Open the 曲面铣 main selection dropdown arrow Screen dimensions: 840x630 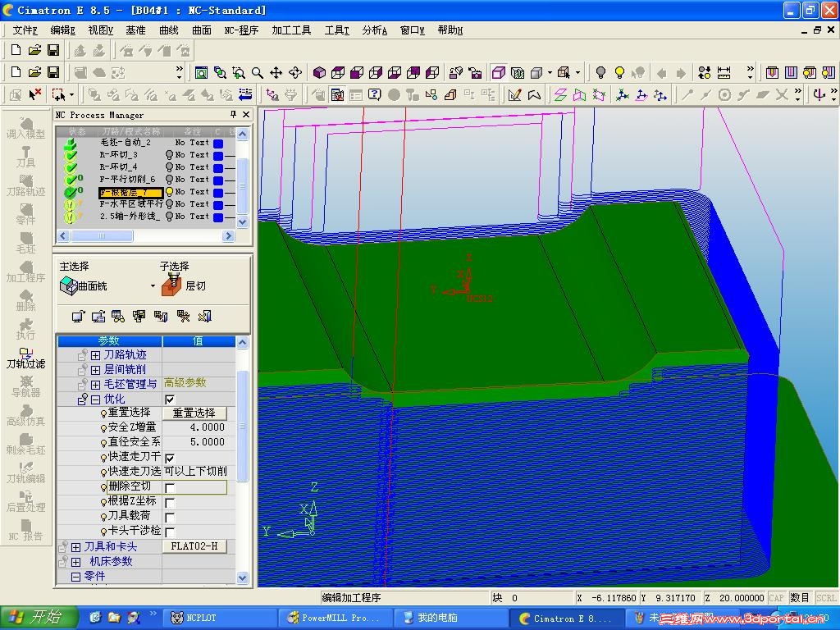(153, 286)
